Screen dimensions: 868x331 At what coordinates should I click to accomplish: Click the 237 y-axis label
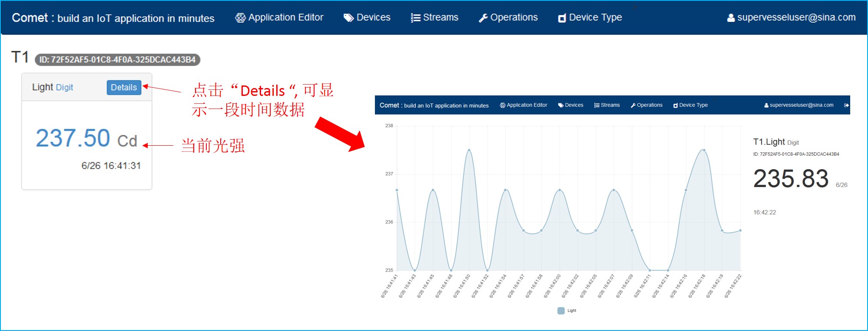point(389,174)
